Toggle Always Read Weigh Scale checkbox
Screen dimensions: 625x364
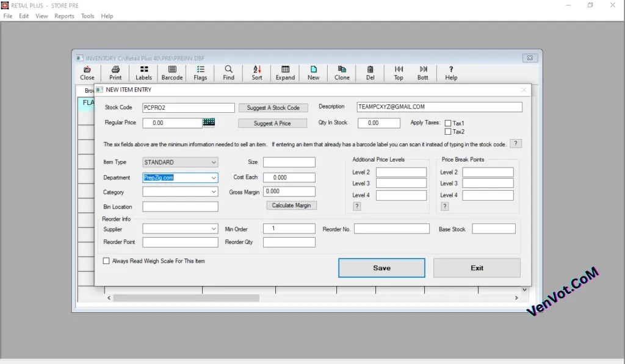click(106, 261)
